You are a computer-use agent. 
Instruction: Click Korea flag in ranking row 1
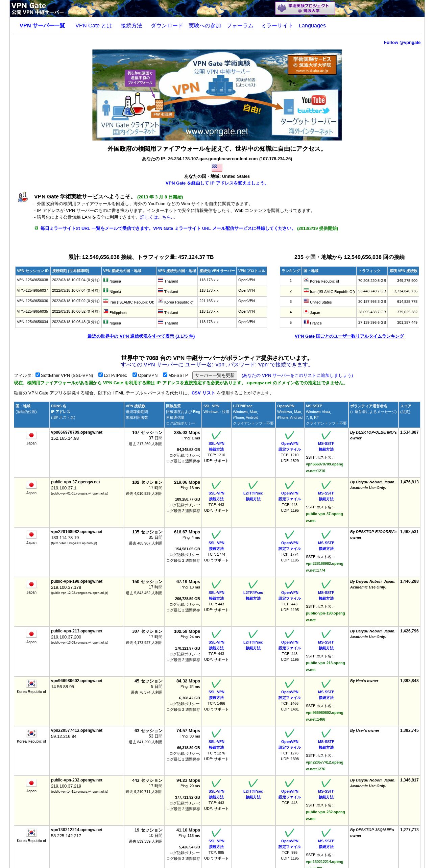click(x=306, y=280)
